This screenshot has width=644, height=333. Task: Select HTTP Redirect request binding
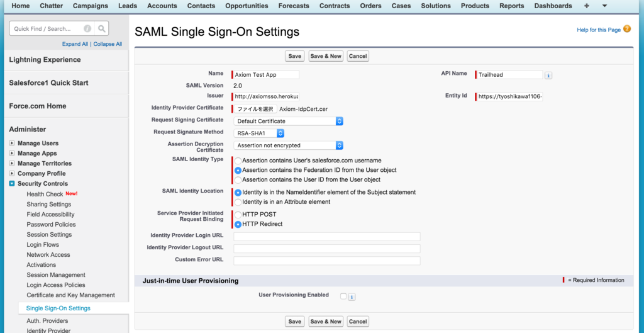pyautogui.click(x=238, y=225)
